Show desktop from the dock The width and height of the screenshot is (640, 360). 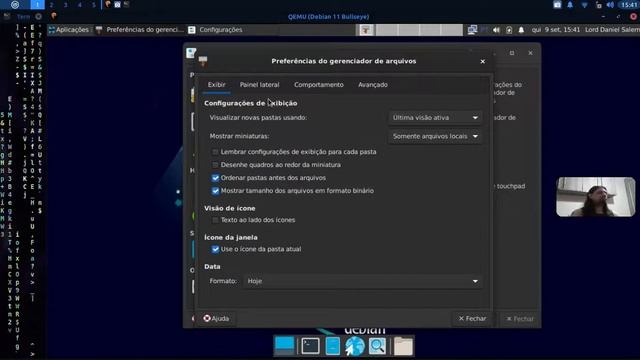pyautogui.click(x=284, y=346)
